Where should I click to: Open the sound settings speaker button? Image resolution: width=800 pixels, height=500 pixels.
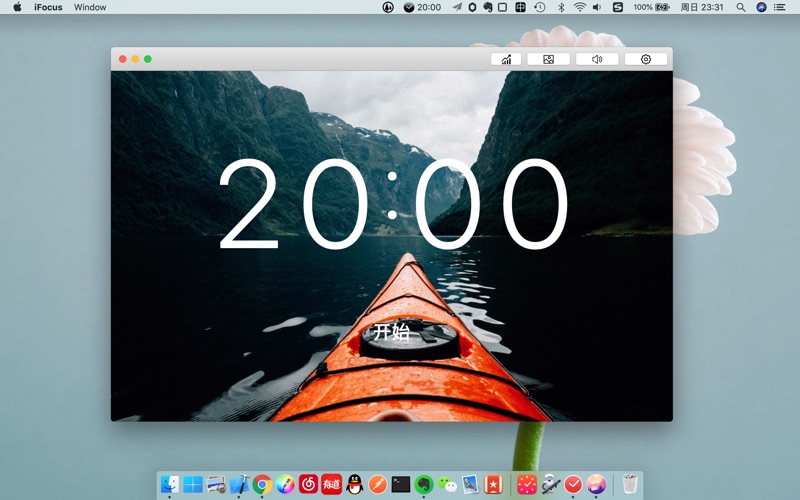pyautogui.click(x=597, y=59)
